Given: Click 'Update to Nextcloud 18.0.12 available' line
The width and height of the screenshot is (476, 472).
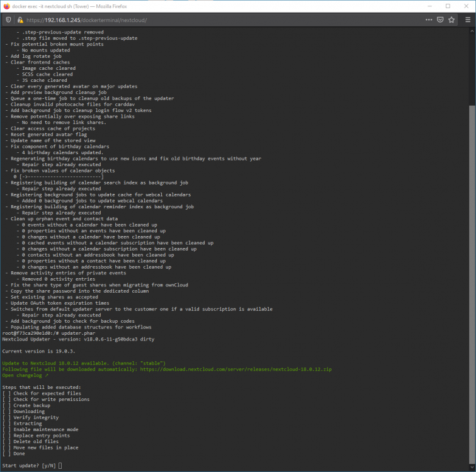Looking at the screenshot, I should (84, 363).
